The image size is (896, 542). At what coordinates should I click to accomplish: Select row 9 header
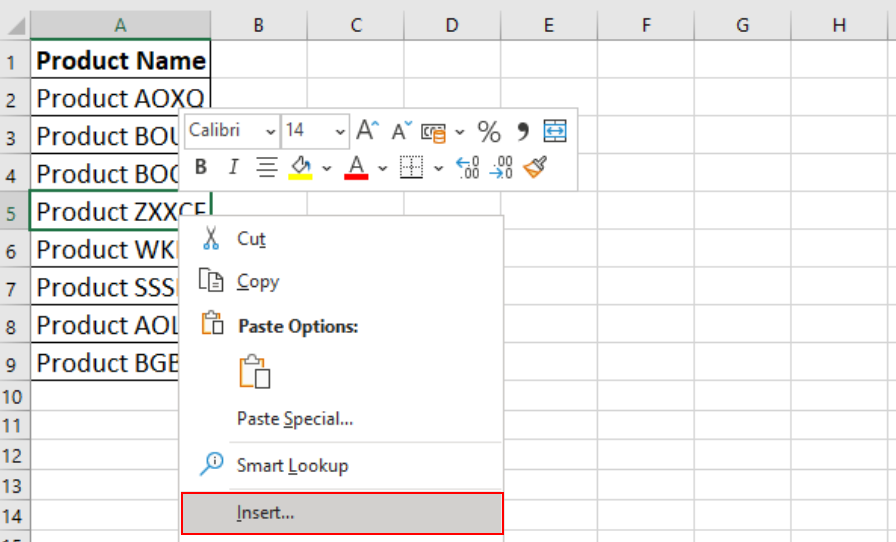[x=15, y=362]
